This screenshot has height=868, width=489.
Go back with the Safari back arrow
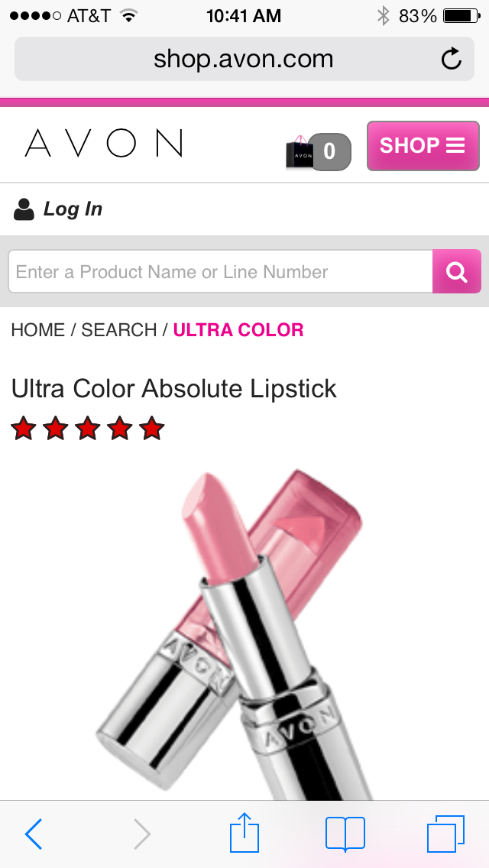pos(33,834)
